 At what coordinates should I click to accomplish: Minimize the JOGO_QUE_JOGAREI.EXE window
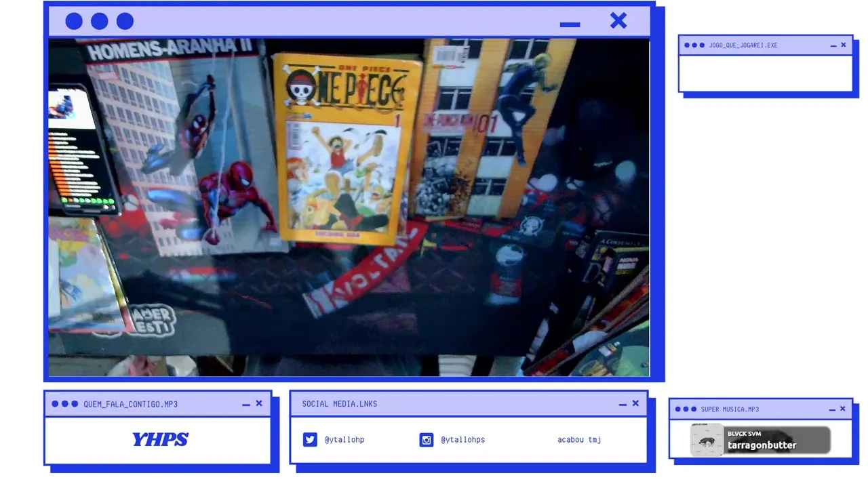click(x=833, y=46)
